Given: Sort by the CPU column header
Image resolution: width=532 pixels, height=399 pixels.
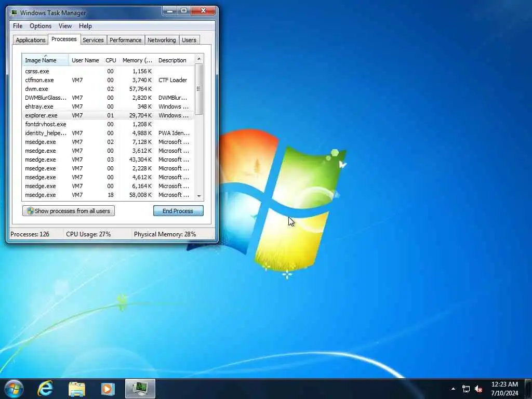Looking at the screenshot, I should [x=111, y=60].
